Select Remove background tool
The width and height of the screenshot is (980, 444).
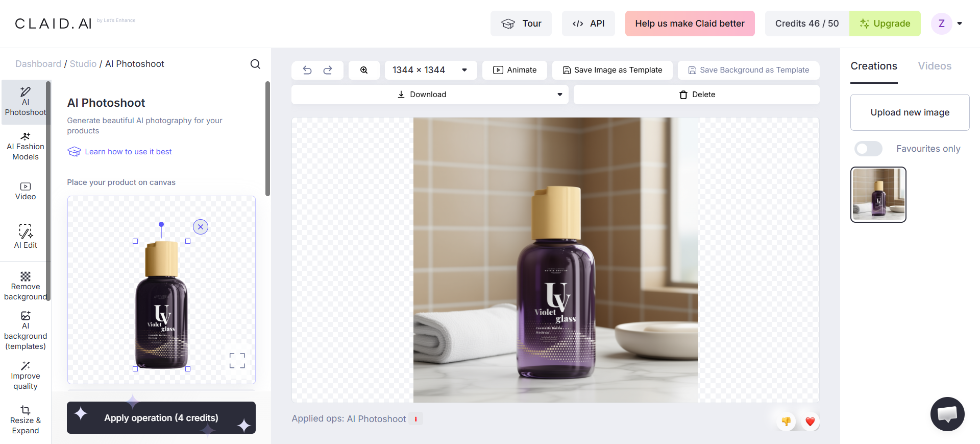click(25, 286)
